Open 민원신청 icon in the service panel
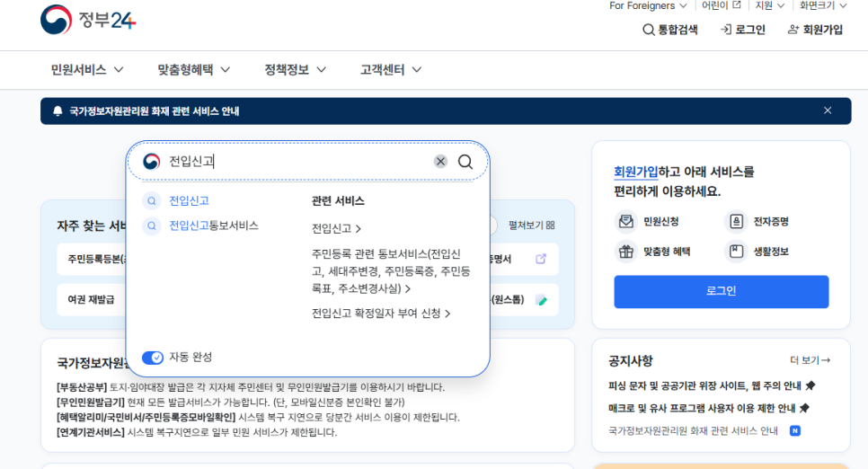The image size is (868, 469). (x=625, y=221)
